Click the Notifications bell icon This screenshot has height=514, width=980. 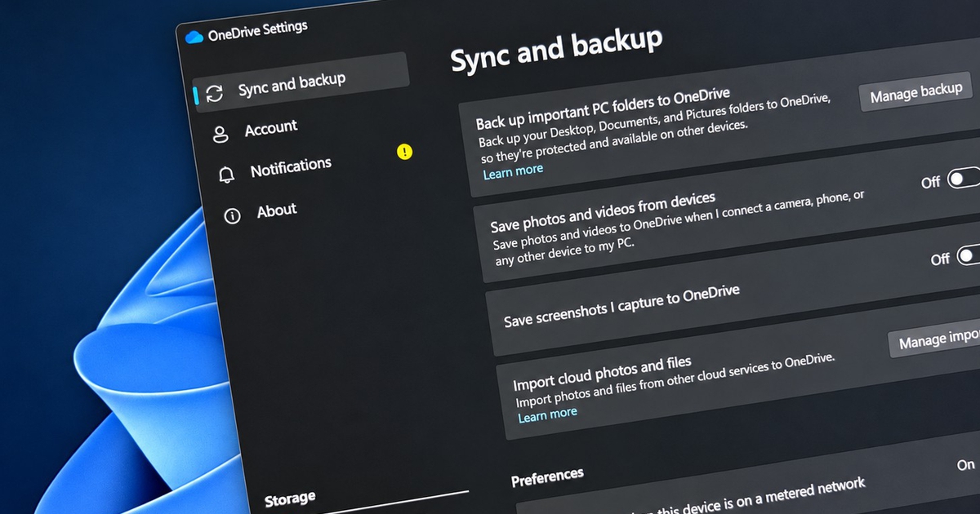pyautogui.click(x=226, y=175)
